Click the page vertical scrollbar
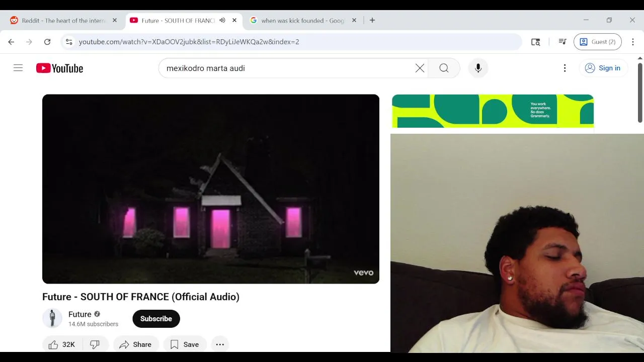The width and height of the screenshot is (644, 362). 640,93
